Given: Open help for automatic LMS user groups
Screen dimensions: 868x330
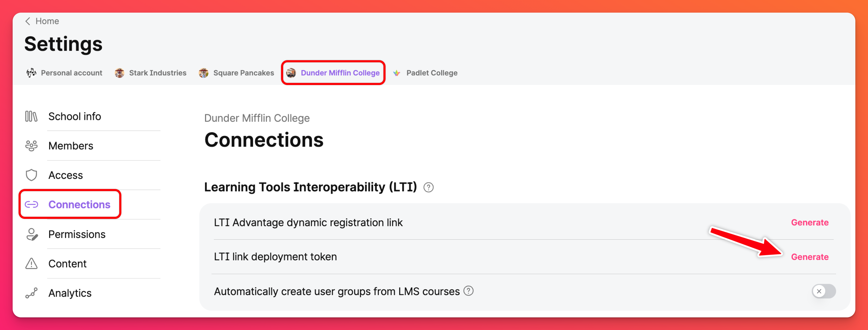Looking at the screenshot, I should click(468, 291).
